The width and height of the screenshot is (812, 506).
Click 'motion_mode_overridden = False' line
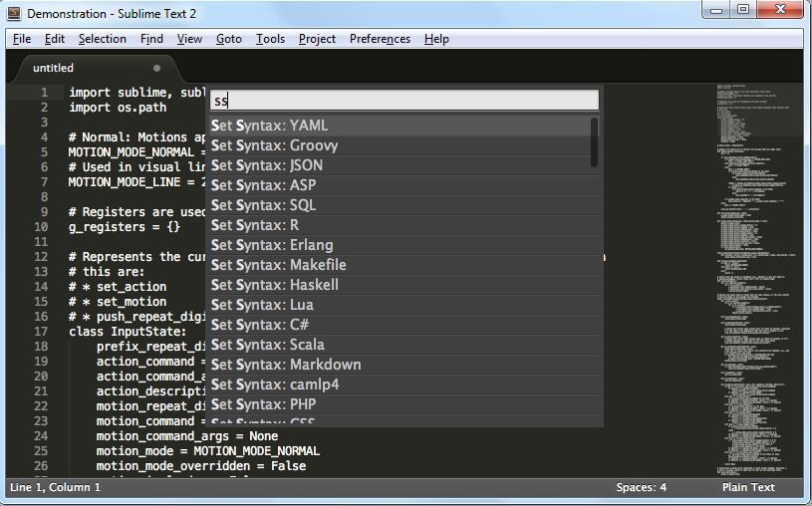(201, 466)
